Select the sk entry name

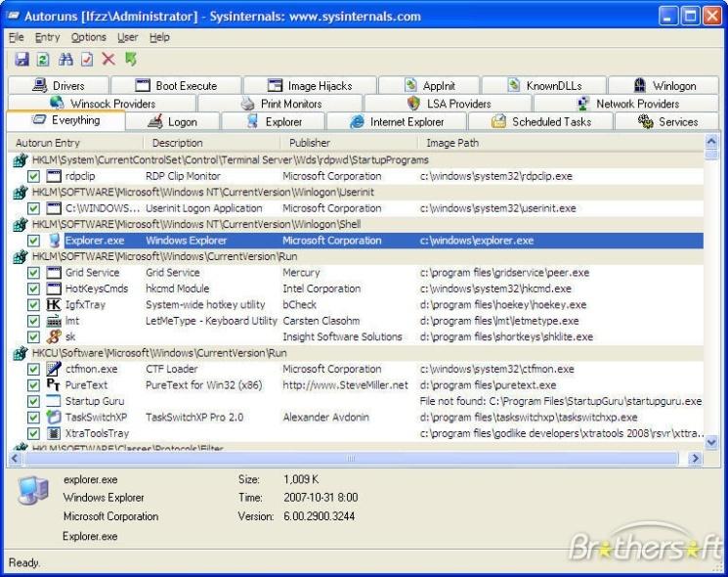click(70, 336)
